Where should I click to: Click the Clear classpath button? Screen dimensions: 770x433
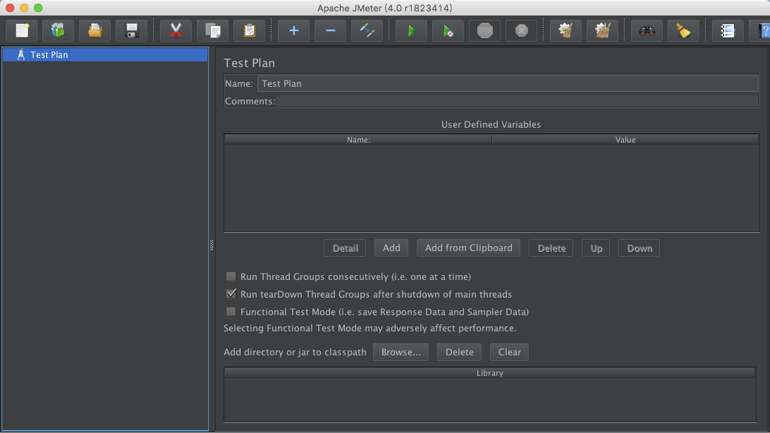pos(509,352)
